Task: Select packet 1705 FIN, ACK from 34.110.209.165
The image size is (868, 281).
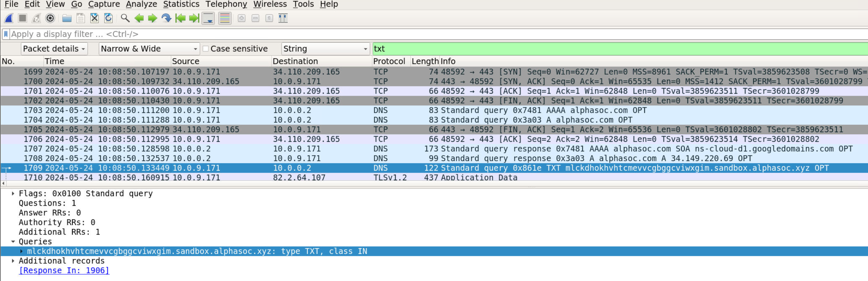Action: [x=434, y=129]
